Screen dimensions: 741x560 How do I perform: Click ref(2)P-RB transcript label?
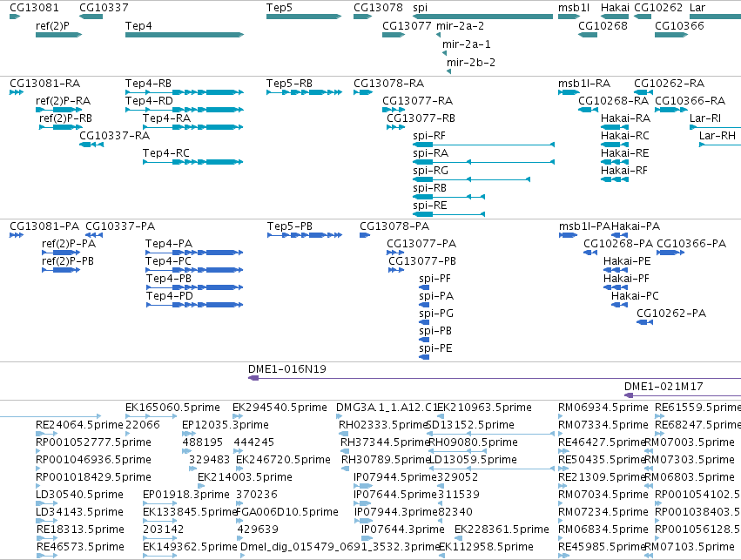[65, 118]
